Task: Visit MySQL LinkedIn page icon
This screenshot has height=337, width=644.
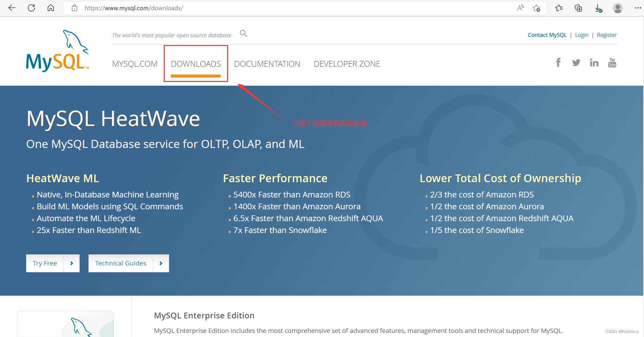Action: click(x=594, y=63)
